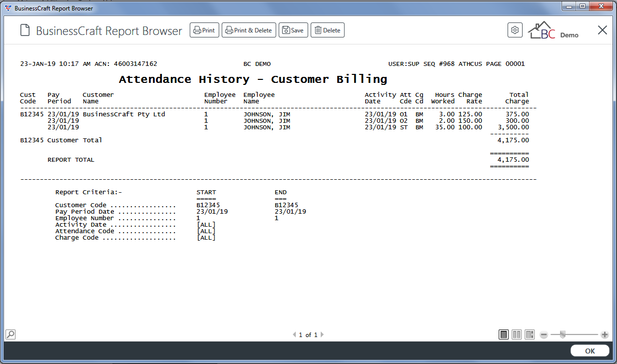
Task: Maximize the Report Browser window
Action: tap(583, 6)
